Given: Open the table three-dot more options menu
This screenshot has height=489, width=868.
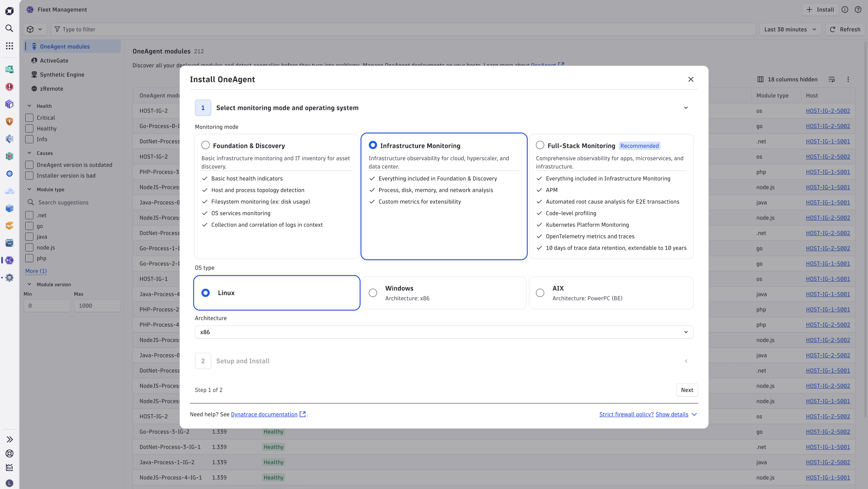Looking at the screenshot, I should 848,80.
